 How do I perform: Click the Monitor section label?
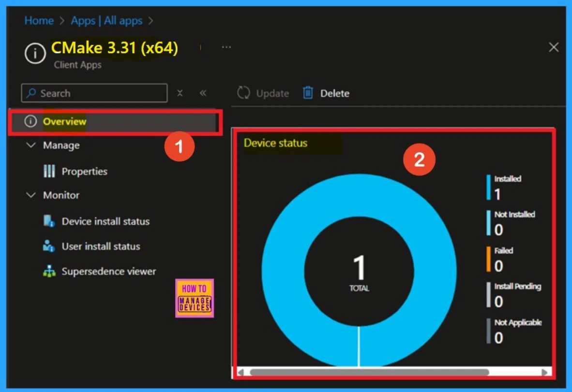tap(61, 195)
